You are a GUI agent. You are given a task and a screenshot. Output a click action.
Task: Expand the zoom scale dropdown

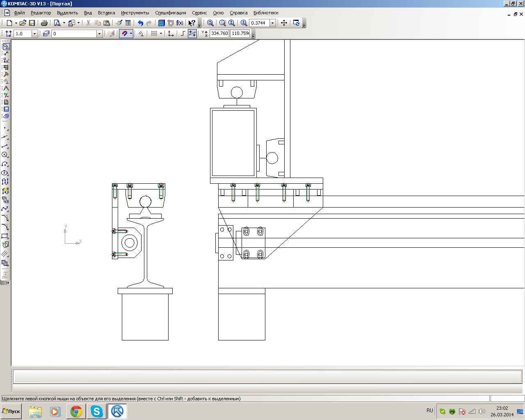coord(272,23)
